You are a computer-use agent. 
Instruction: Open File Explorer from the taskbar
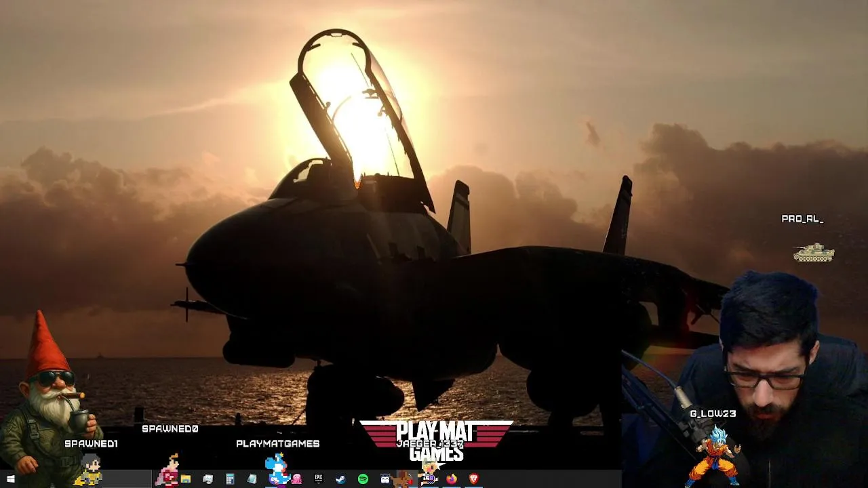point(186,479)
